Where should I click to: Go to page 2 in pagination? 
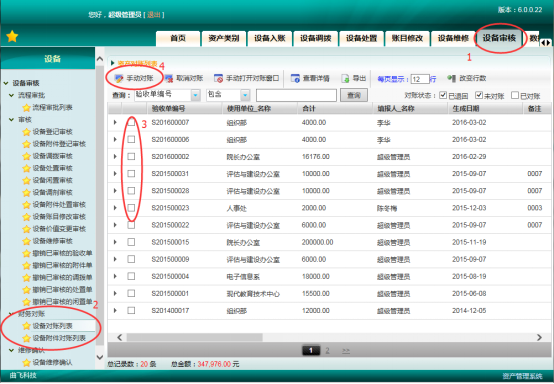click(327, 350)
